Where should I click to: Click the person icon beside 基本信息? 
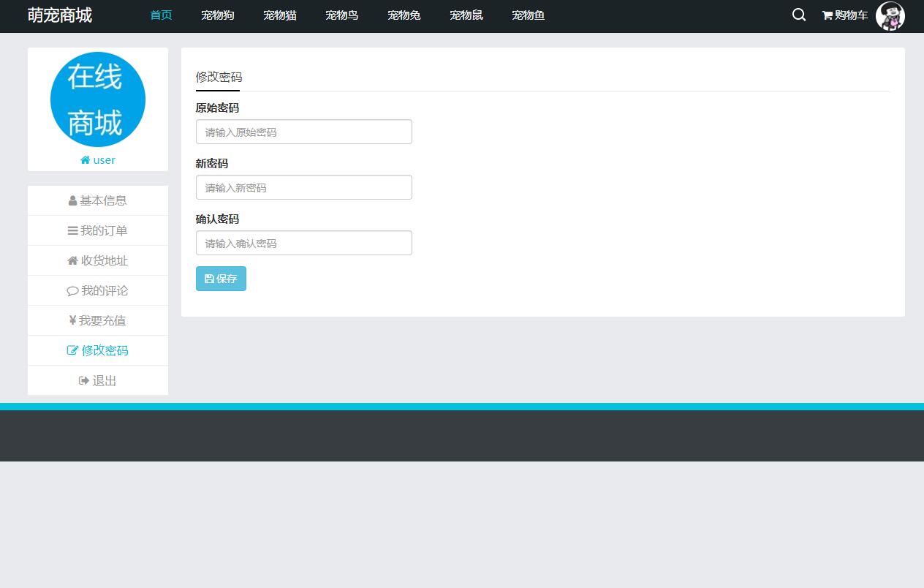click(x=73, y=200)
